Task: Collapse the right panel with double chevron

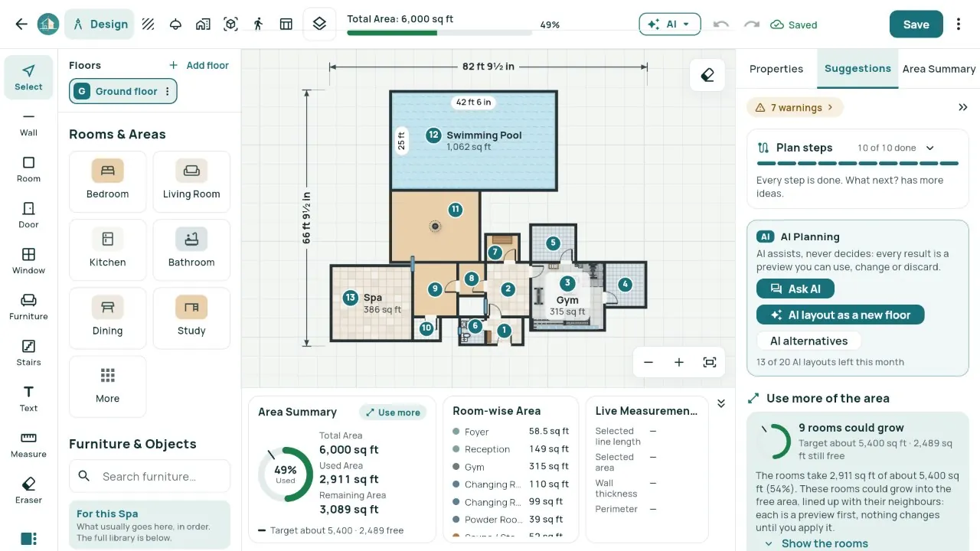Action: pyautogui.click(x=963, y=108)
